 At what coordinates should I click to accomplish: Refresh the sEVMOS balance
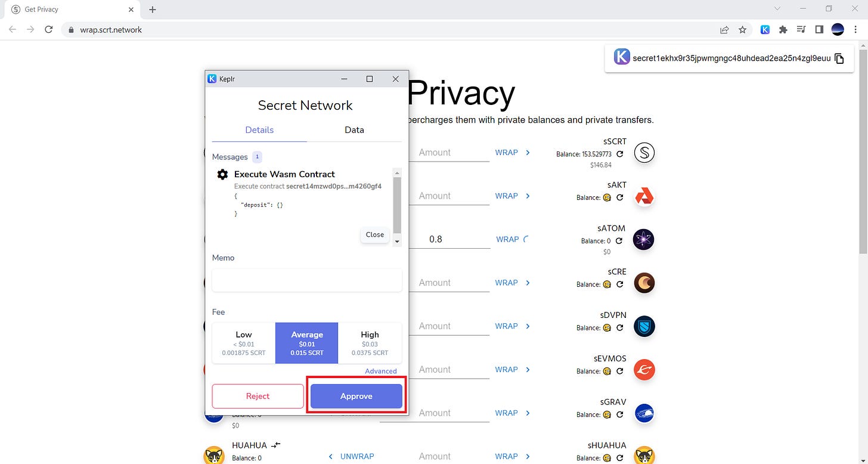click(x=620, y=371)
